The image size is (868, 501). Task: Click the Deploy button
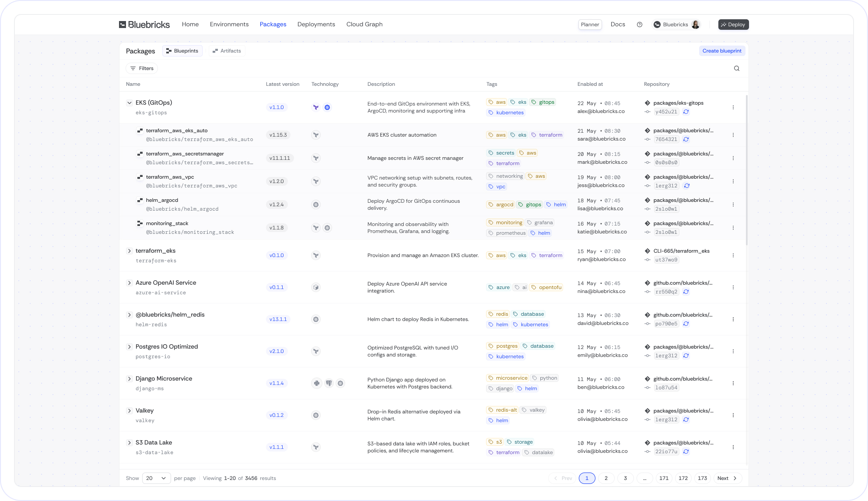(733, 25)
